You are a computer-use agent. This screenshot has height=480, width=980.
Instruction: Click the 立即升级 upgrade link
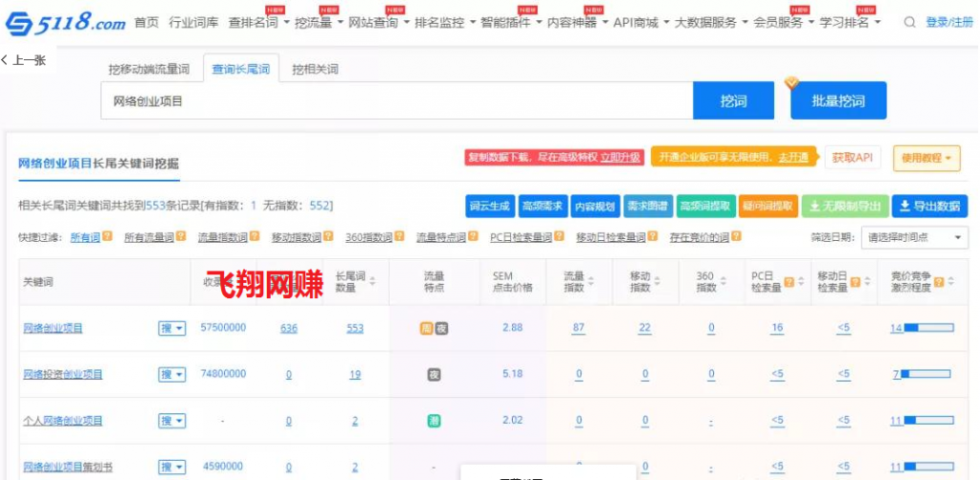tap(620, 158)
